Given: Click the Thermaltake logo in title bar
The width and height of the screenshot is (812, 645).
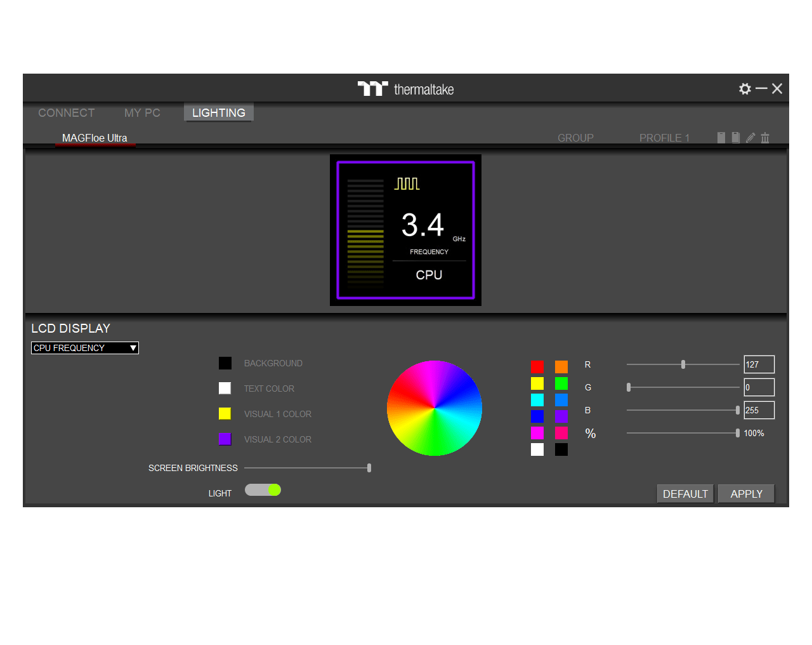Looking at the screenshot, I should (405, 89).
